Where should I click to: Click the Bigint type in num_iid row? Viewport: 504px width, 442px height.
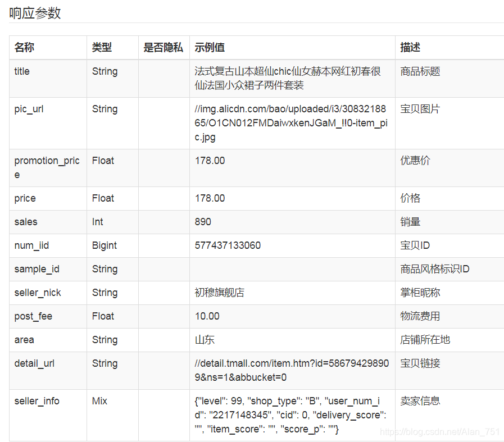[104, 245]
